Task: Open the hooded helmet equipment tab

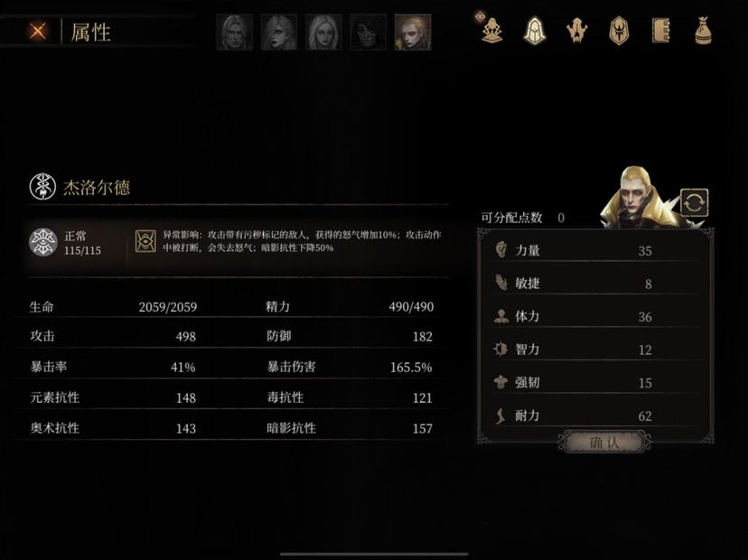Action: (x=534, y=31)
